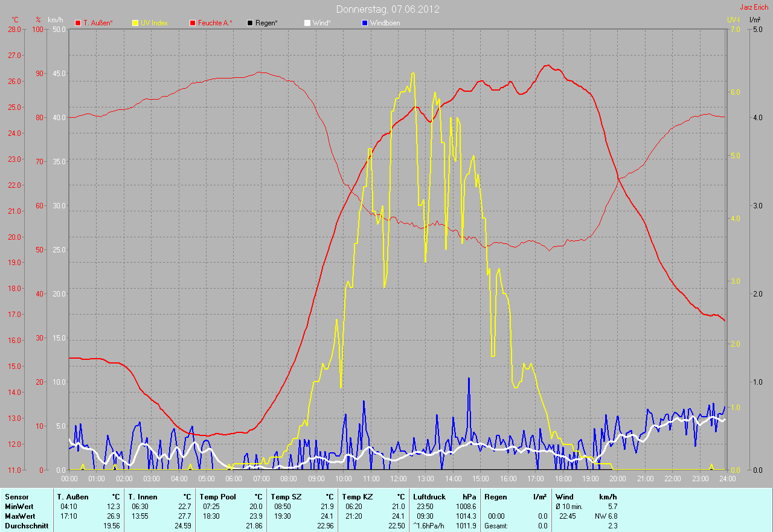Click the blue Windböen legend swatch
The image size is (773, 532).
pyautogui.click(x=364, y=23)
